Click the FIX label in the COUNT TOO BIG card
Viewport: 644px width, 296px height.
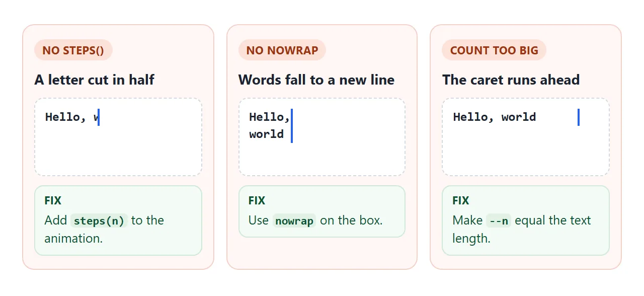point(461,200)
